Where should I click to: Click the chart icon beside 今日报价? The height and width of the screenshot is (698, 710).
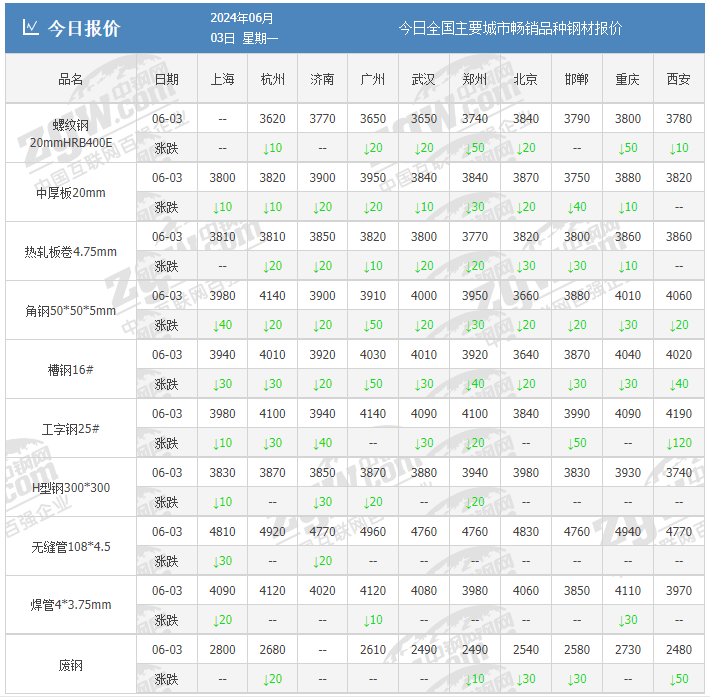pyautogui.click(x=30, y=28)
